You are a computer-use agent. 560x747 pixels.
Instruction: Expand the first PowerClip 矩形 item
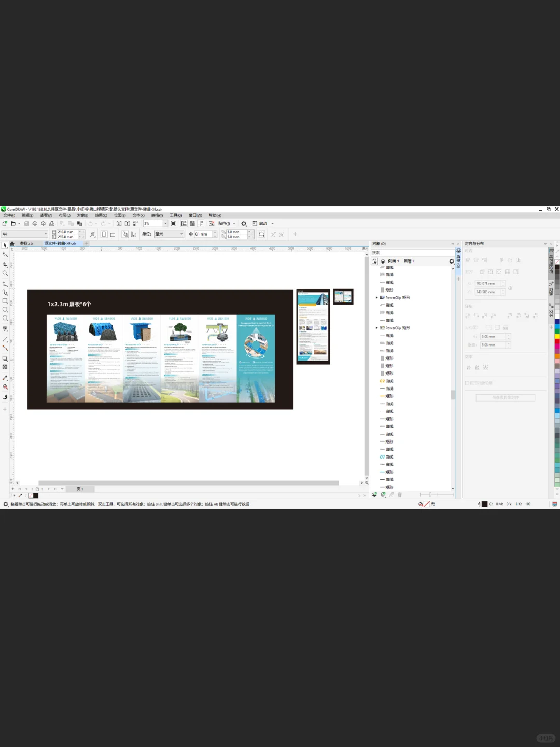point(377,298)
